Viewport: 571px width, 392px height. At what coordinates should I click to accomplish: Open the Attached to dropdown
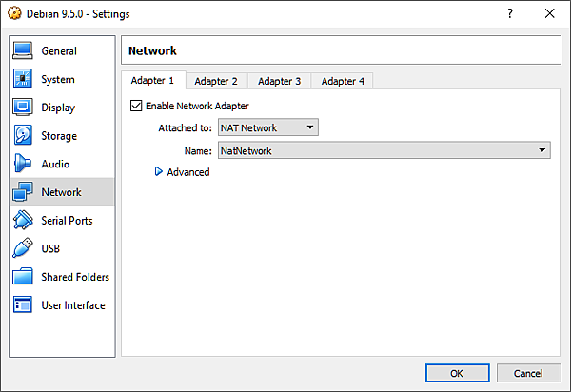tap(267, 127)
